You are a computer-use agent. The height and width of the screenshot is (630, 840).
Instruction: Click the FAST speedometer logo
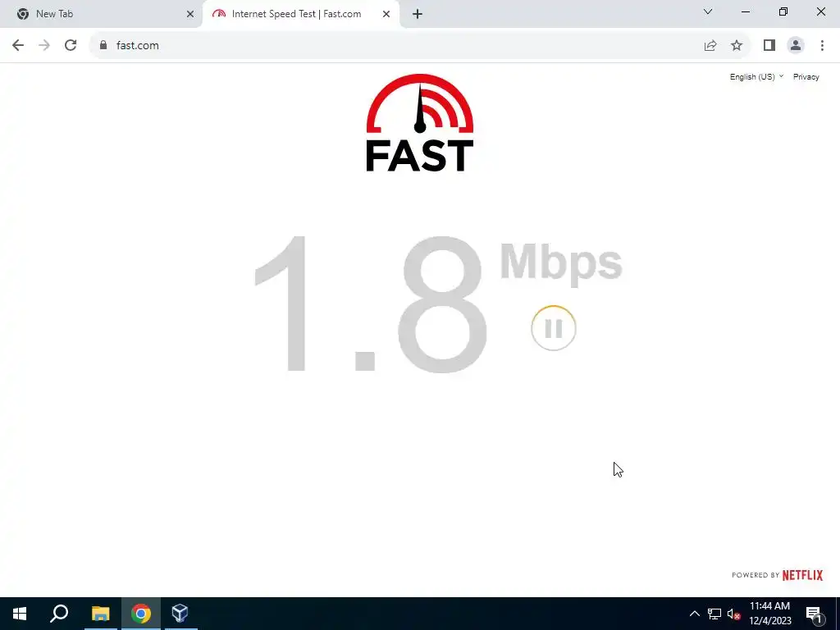coord(419,123)
